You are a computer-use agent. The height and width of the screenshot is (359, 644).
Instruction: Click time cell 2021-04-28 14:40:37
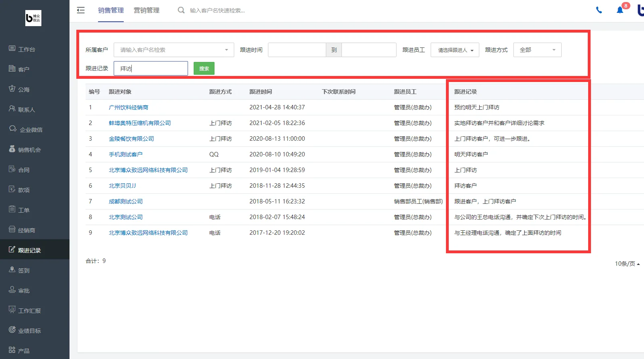click(x=277, y=107)
